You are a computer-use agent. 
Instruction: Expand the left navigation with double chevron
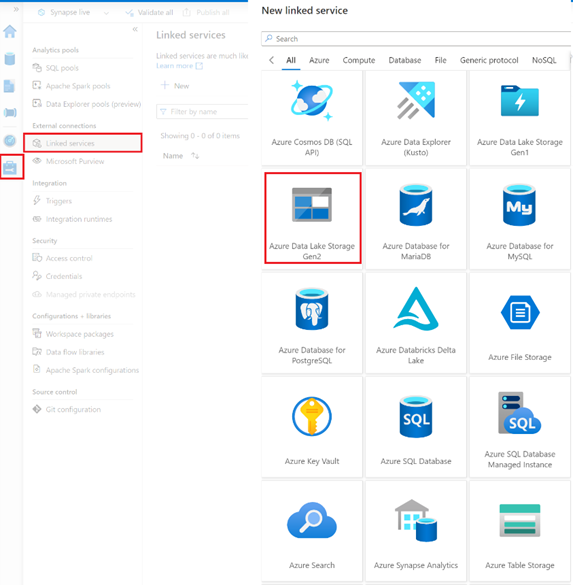click(x=16, y=9)
